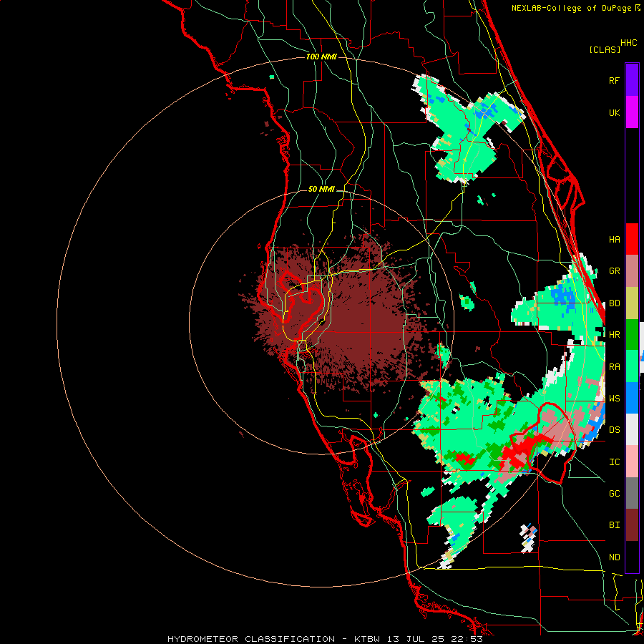Click the "ND" no data label
This screenshot has width=644, height=644.
point(614,557)
